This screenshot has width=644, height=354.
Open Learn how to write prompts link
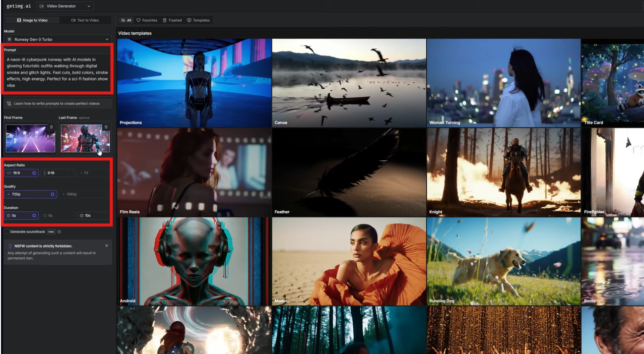(57, 103)
